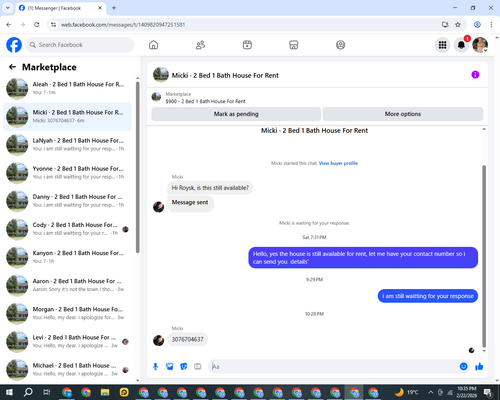Open Aaron conversation
This screenshot has height=400, width=500.
tap(67, 285)
